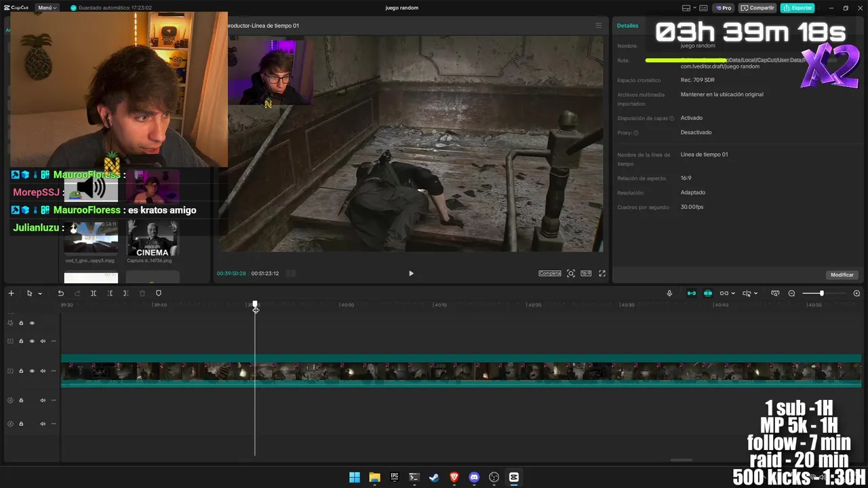The height and width of the screenshot is (488, 868).
Task: Open the 16:9 aspect ratio selector under preview
Action: (x=586, y=274)
